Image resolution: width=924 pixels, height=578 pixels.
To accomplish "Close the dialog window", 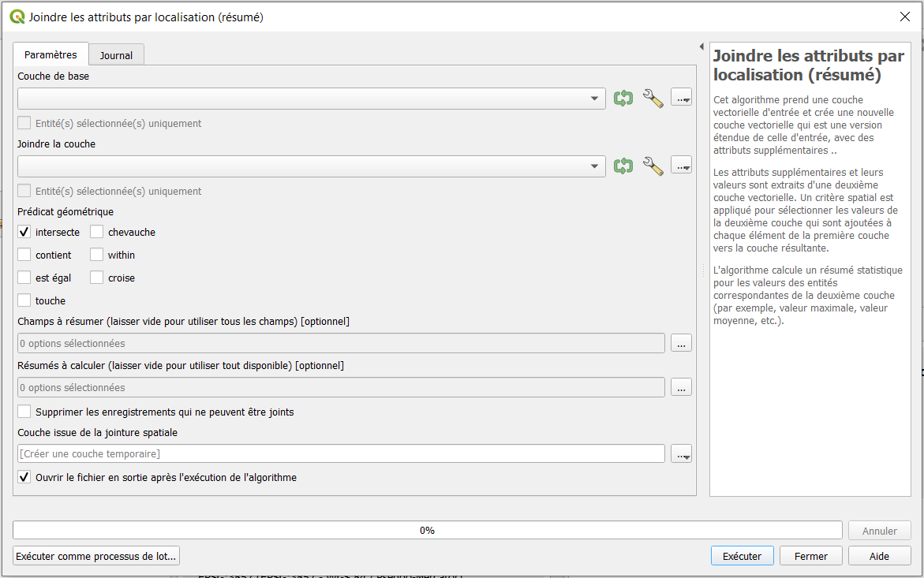I will pos(905,17).
